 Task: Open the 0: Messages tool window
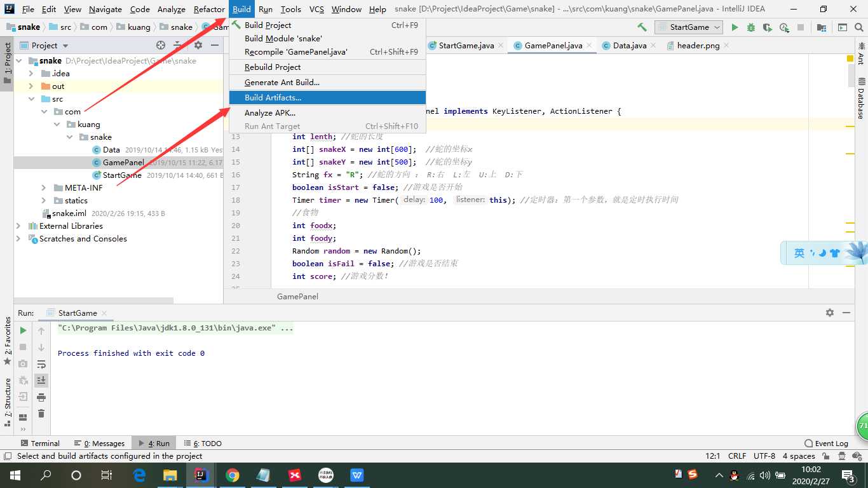click(99, 444)
